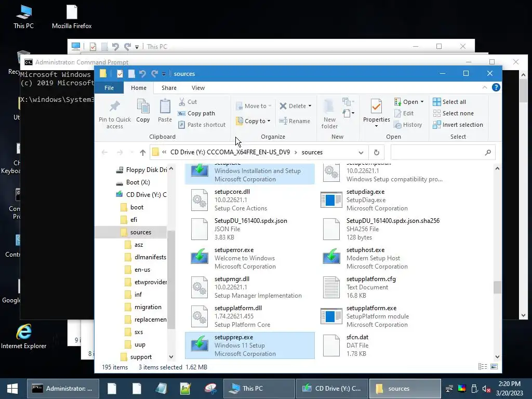Switch to the Share ribbon tab
Image resolution: width=532 pixels, height=399 pixels.
(169, 88)
